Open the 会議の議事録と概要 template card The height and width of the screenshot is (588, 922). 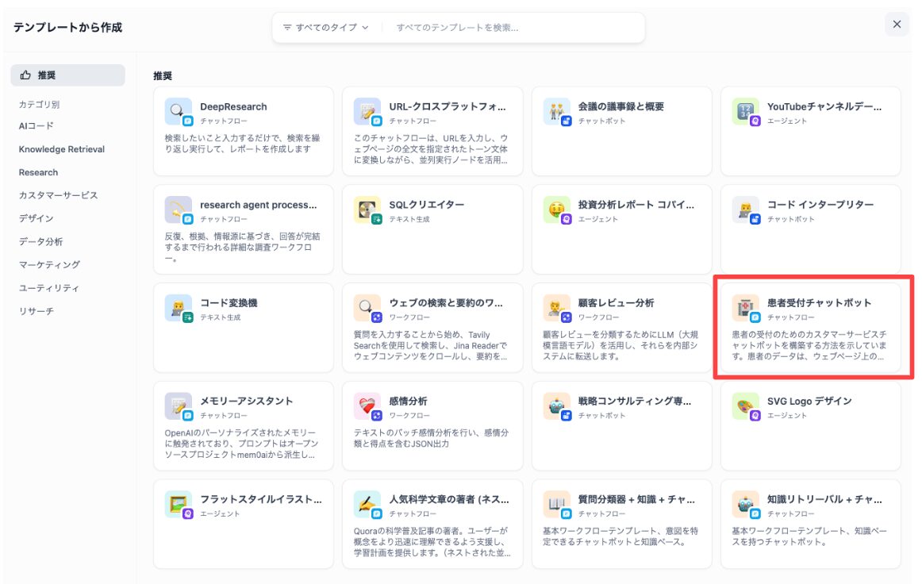(621, 131)
